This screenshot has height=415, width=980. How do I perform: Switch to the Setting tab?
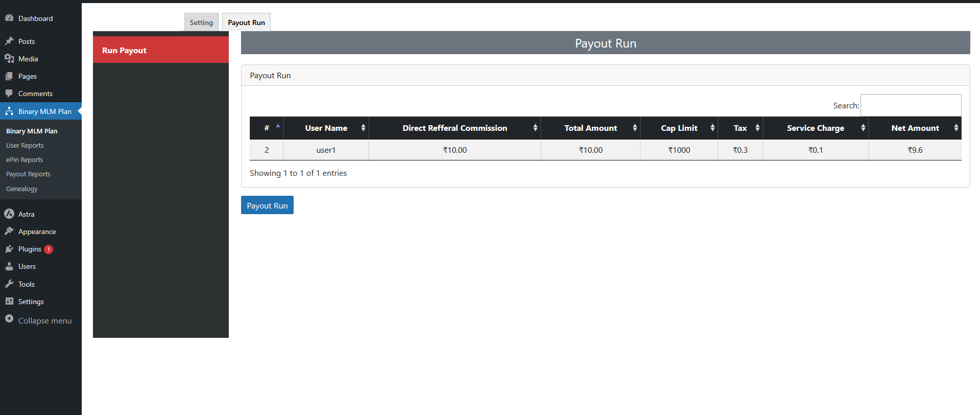pos(201,22)
